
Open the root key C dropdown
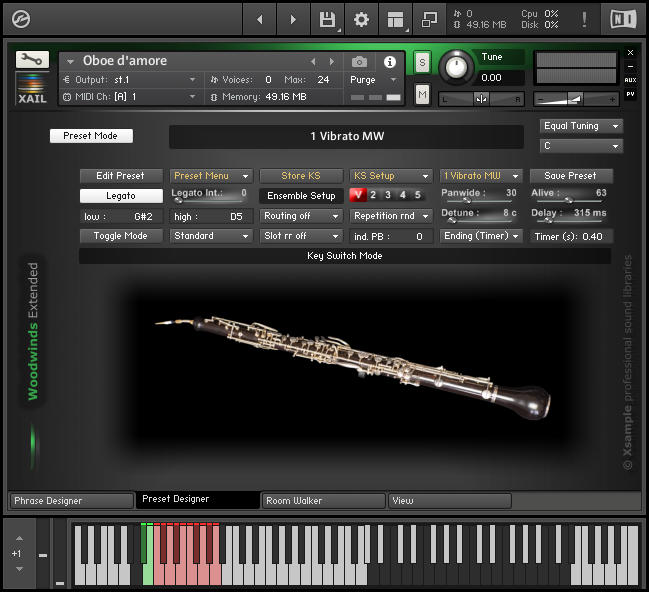[x=581, y=146]
